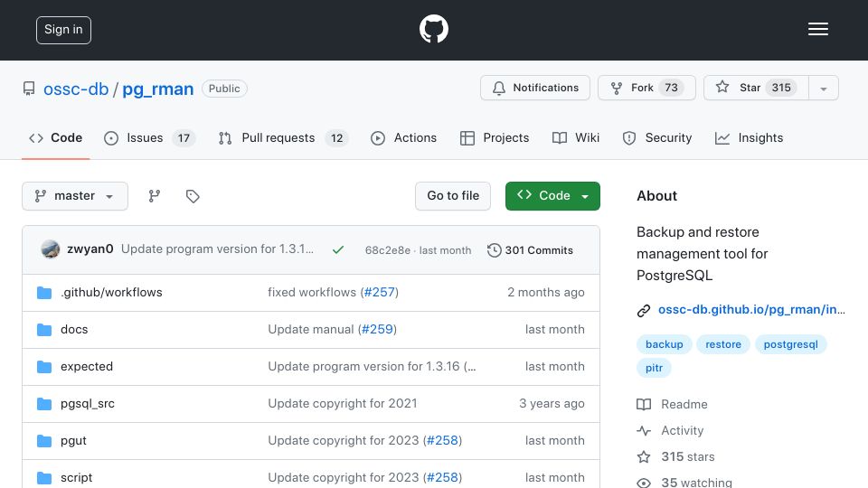Select the pitr topic tag
The width and height of the screenshot is (868, 488).
pos(654,368)
